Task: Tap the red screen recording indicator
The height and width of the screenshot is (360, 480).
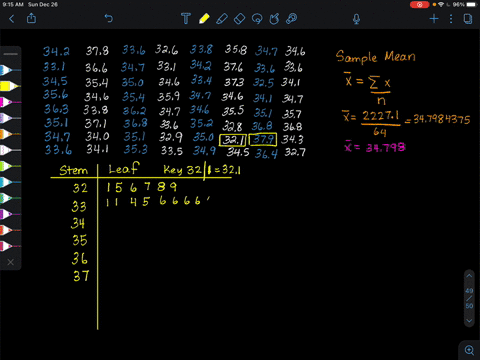Action: tap(419, 4)
